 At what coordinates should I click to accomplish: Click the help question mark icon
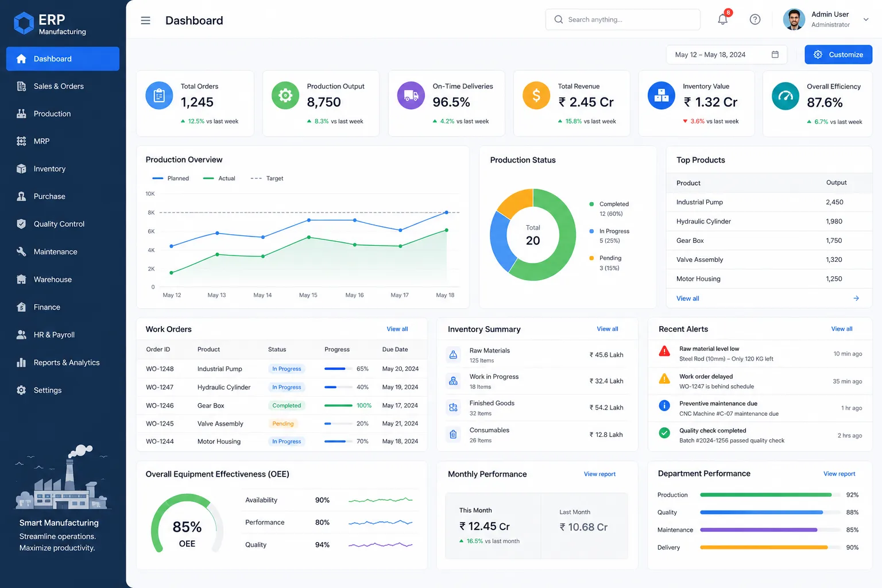tap(755, 20)
